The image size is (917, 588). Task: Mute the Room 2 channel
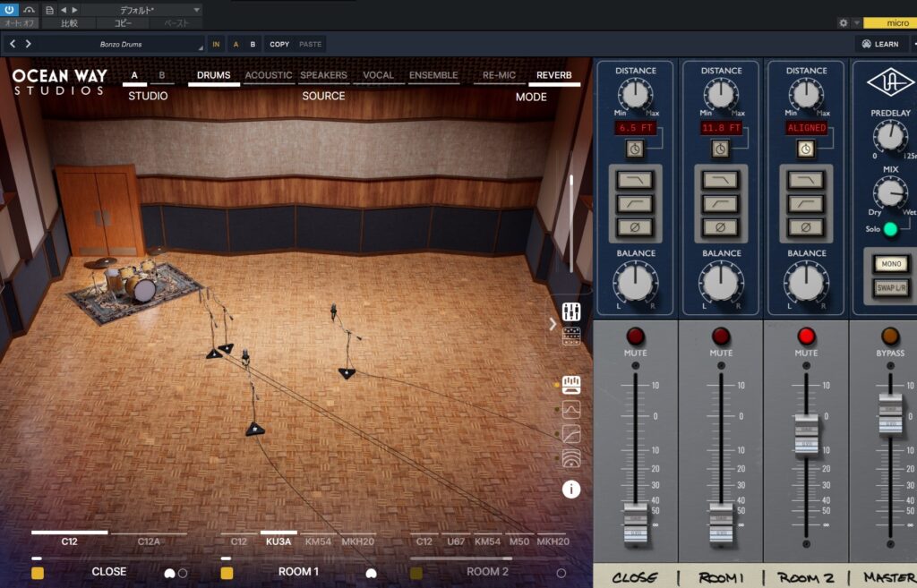tap(806, 337)
